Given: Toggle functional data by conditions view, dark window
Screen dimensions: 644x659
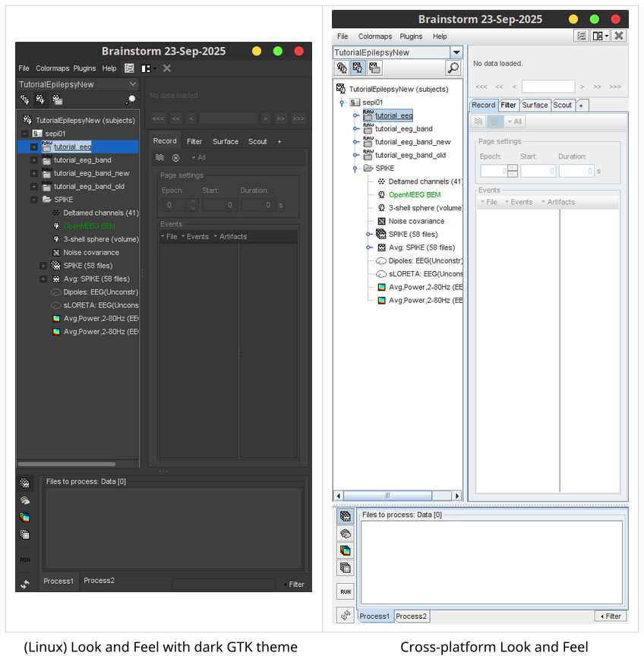Looking at the screenshot, I should coord(58,99).
